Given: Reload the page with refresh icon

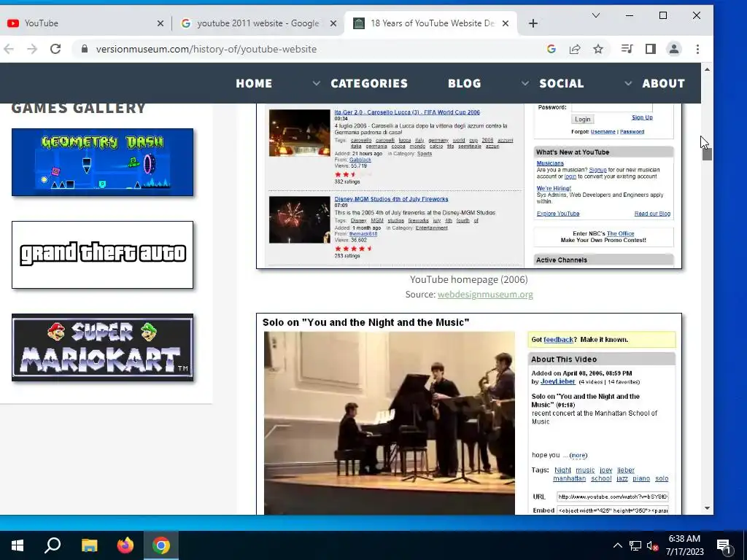Looking at the screenshot, I should click(55, 49).
